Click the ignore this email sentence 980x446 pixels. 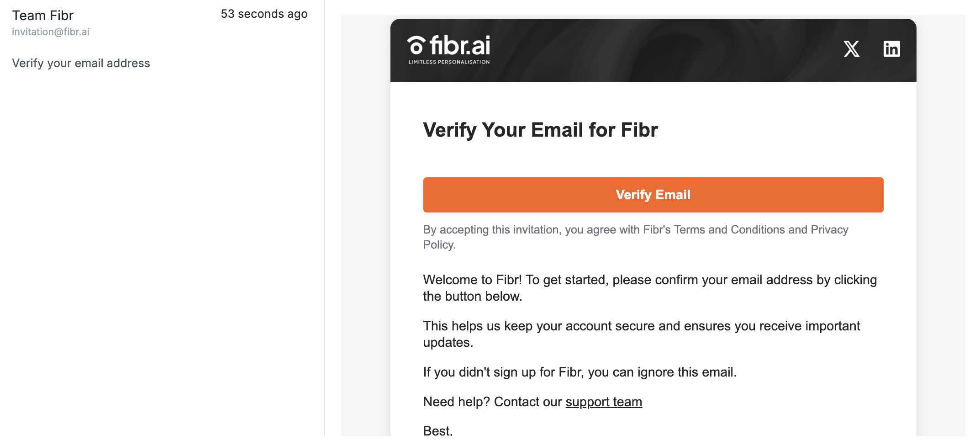point(580,372)
